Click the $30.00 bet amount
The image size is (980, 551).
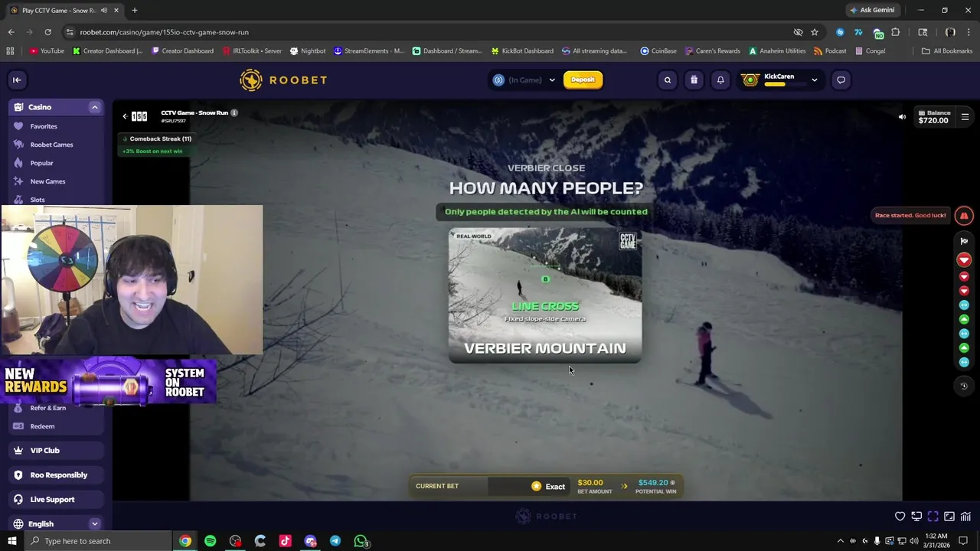point(590,483)
